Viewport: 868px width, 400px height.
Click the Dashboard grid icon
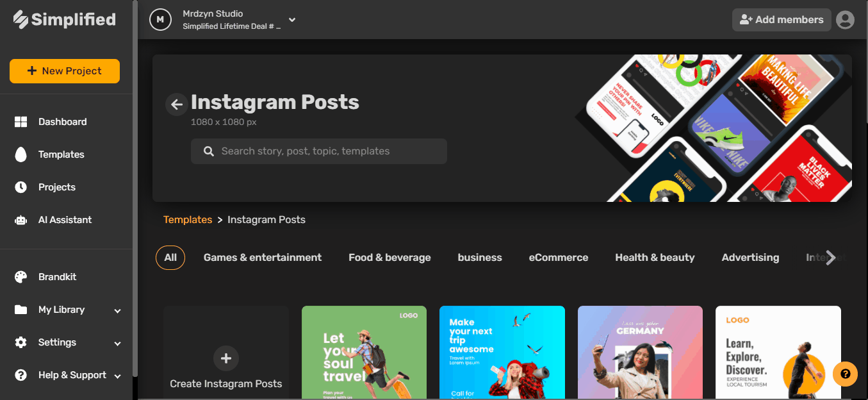(x=20, y=122)
